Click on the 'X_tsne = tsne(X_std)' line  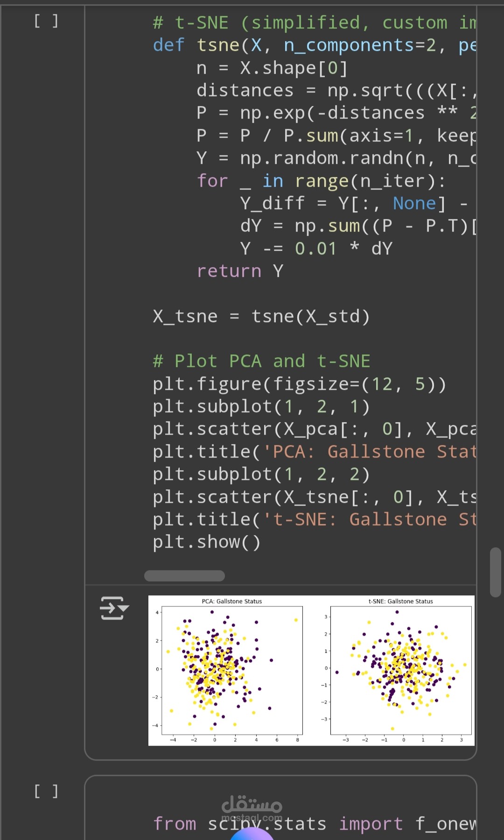click(x=261, y=317)
